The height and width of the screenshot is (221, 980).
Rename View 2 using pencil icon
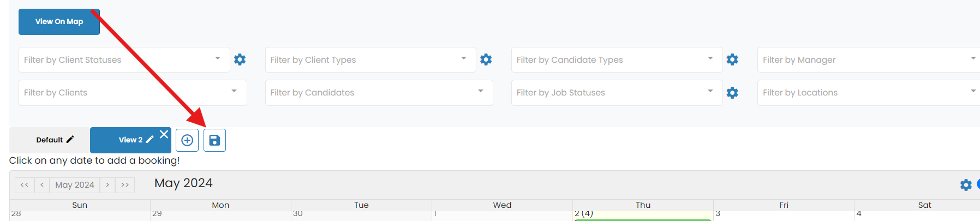150,140
